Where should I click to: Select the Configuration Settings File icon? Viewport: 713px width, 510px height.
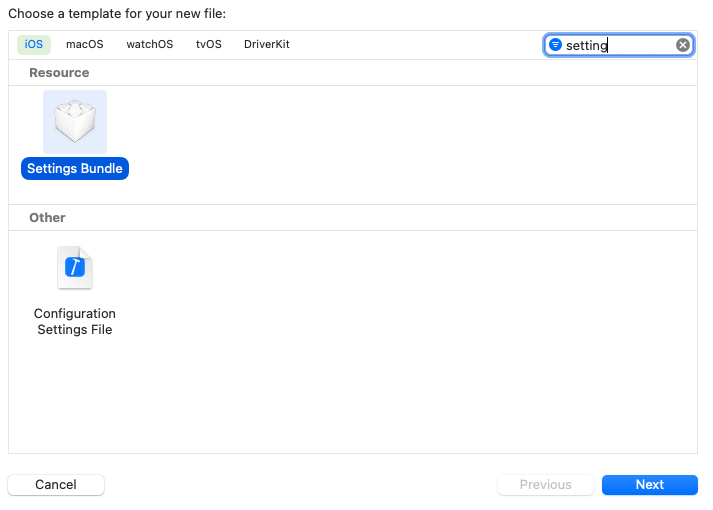pyautogui.click(x=75, y=268)
